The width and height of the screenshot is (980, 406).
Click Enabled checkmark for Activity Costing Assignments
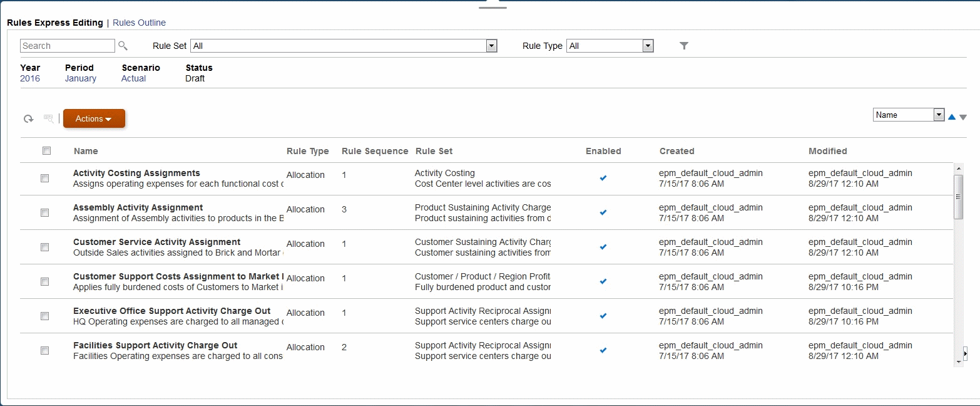603,178
